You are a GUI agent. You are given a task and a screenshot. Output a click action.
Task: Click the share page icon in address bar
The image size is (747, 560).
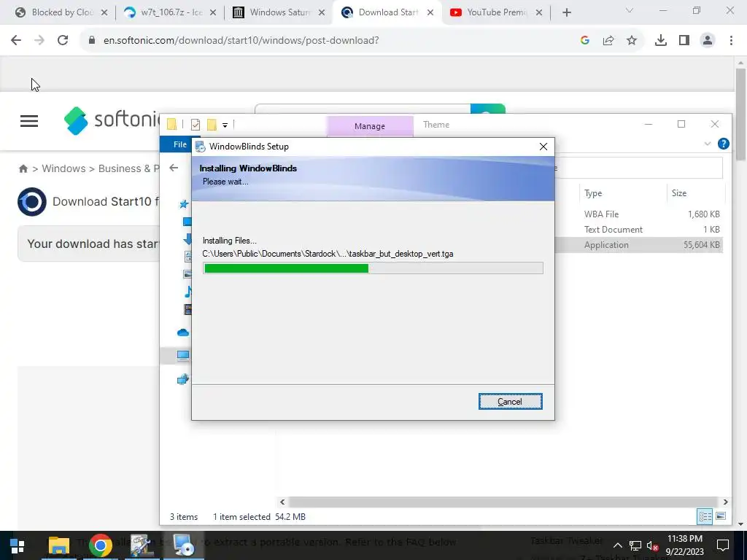click(x=608, y=41)
